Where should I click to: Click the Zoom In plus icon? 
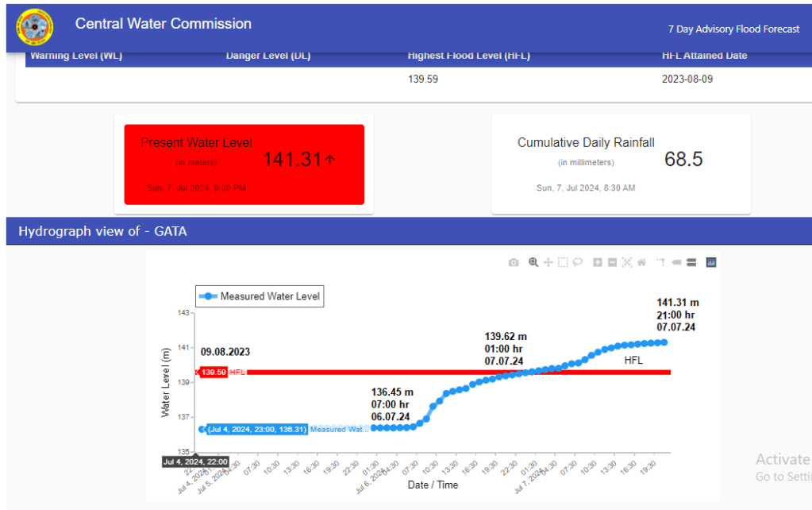598,263
